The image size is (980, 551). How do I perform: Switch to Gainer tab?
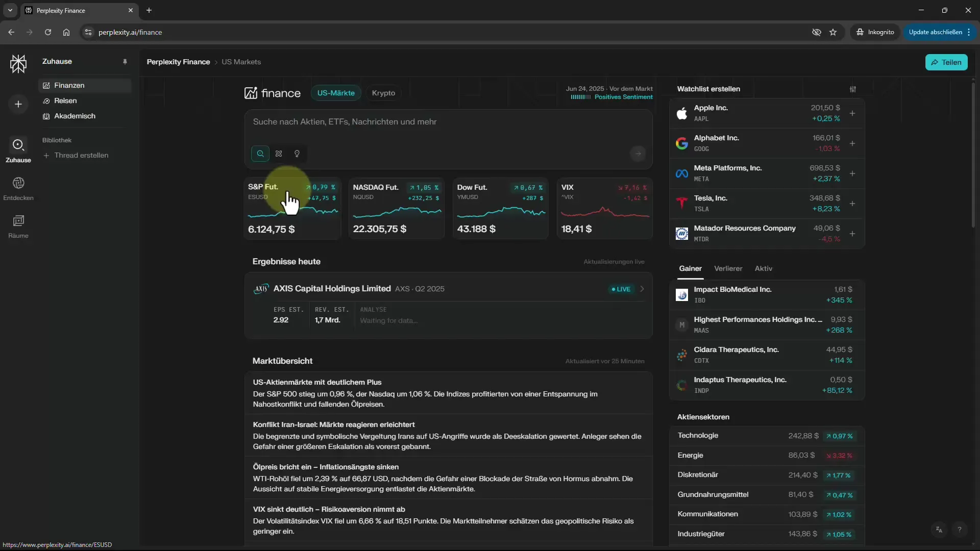click(690, 269)
